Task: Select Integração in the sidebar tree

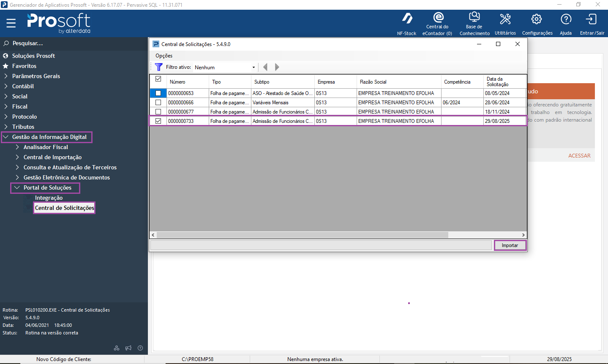Action: (49, 198)
